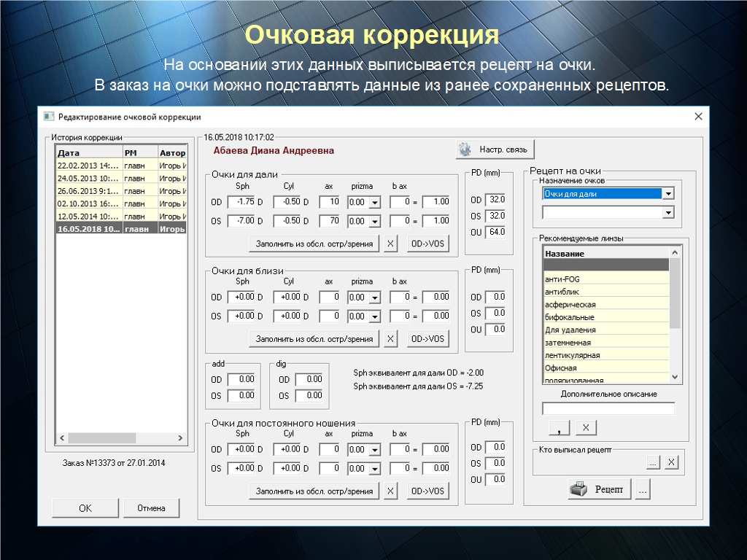Open OD prizma dropdown in Очки для дали
Image resolution: width=747 pixels, height=560 pixels.
tap(375, 202)
